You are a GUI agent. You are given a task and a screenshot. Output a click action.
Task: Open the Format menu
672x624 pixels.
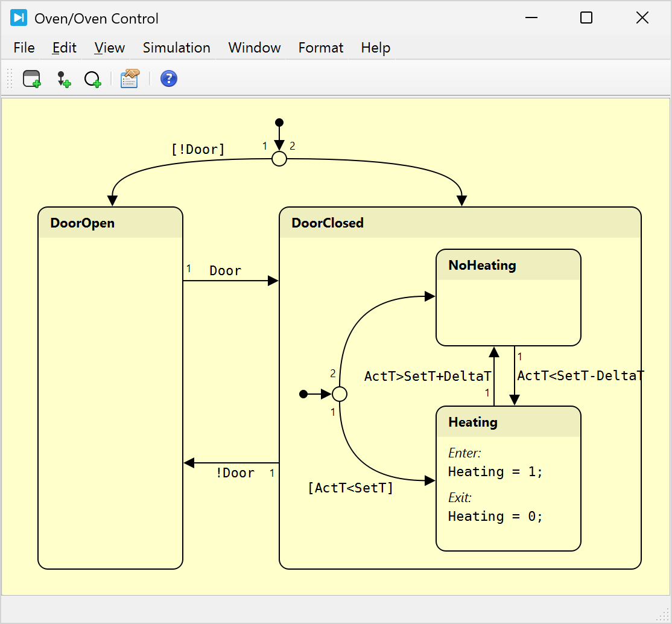(x=320, y=48)
